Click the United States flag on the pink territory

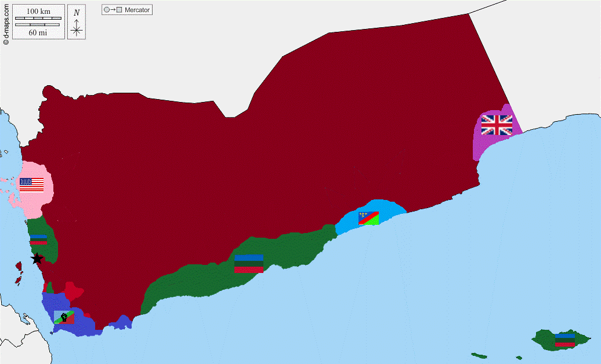coord(31,185)
